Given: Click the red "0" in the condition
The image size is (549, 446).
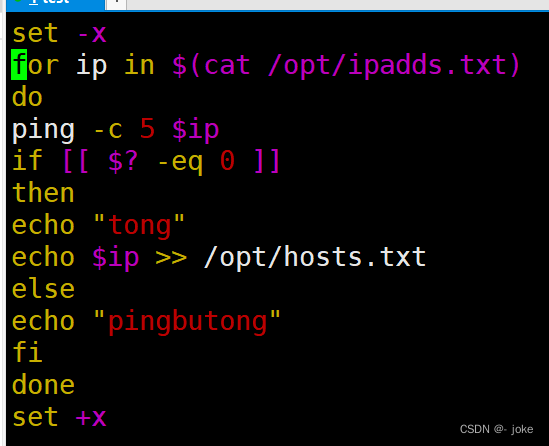Looking at the screenshot, I should pos(227,161).
